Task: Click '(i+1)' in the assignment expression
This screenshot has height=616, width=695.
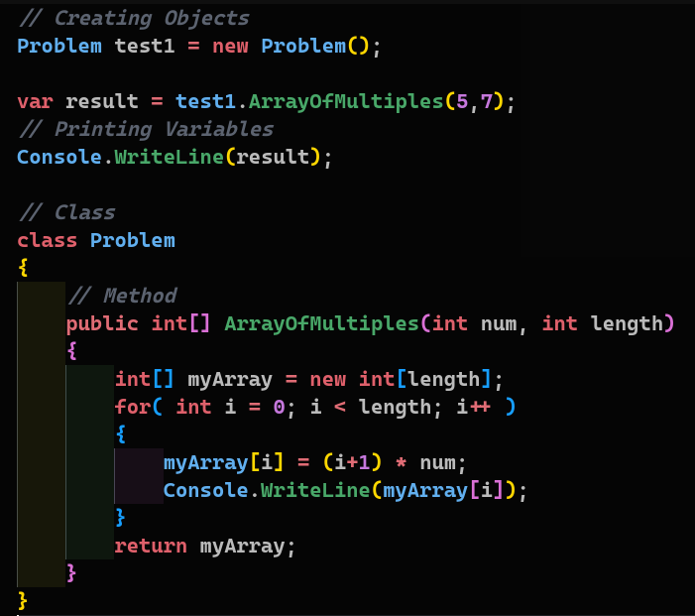Action: coord(352,462)
